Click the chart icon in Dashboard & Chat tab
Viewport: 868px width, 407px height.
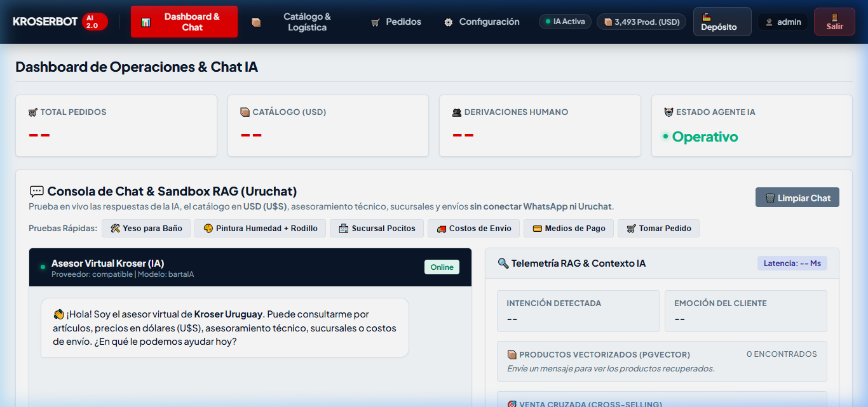tap(146, 22)
